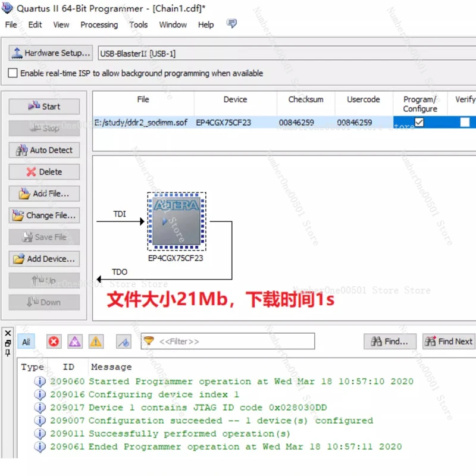Click the funnel filter icon

coord(149,341)
